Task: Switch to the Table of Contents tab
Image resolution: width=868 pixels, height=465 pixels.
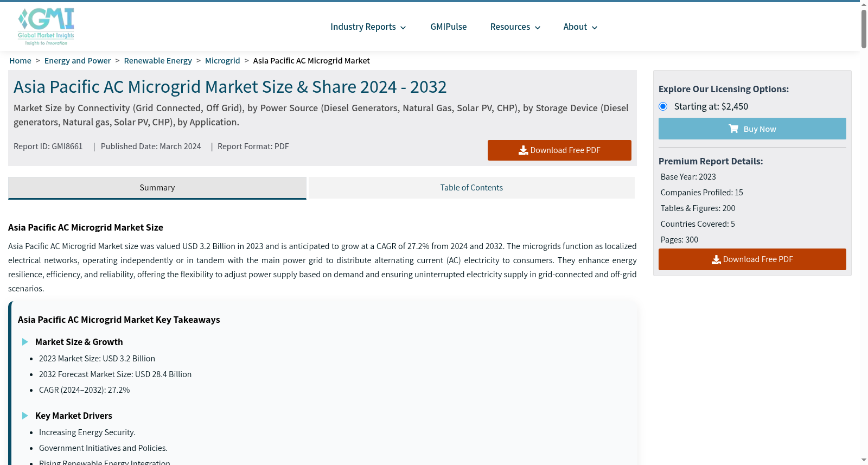Action: 471,188
